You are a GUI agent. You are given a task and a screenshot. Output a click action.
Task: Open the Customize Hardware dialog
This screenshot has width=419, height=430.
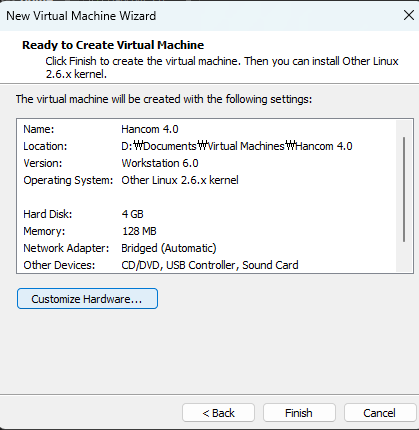(87, 299)
